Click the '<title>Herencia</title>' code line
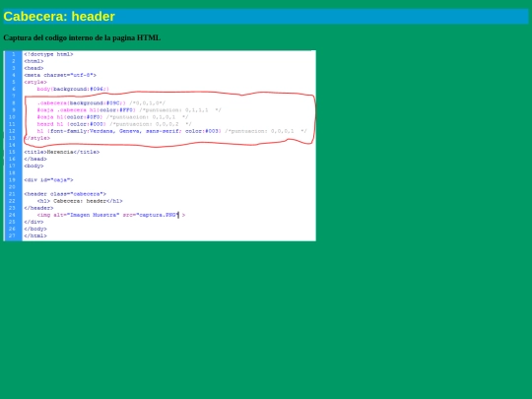 (x=62, y=152)
